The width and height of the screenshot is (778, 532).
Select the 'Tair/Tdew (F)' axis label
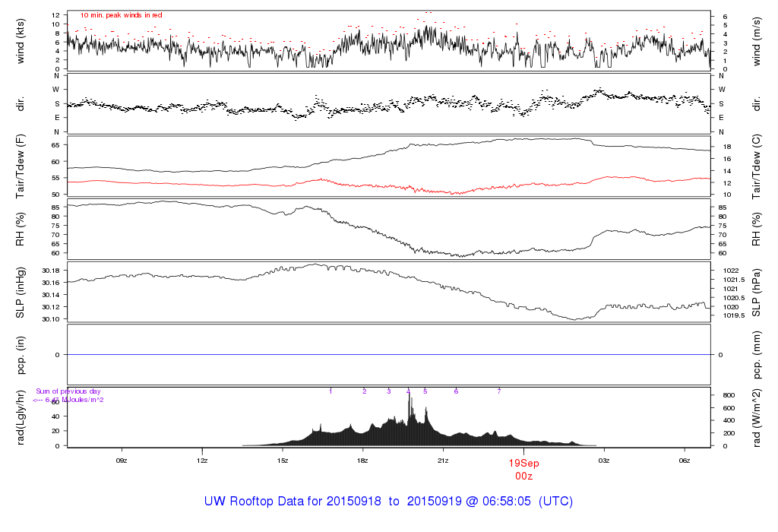(x=21, y=166)
